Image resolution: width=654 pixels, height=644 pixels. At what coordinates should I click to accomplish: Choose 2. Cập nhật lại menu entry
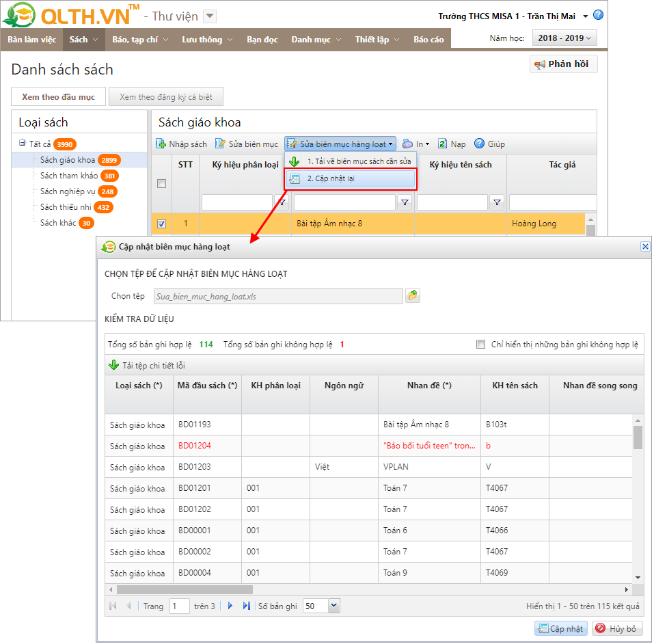pyautogui.click(x=351, y=178)
